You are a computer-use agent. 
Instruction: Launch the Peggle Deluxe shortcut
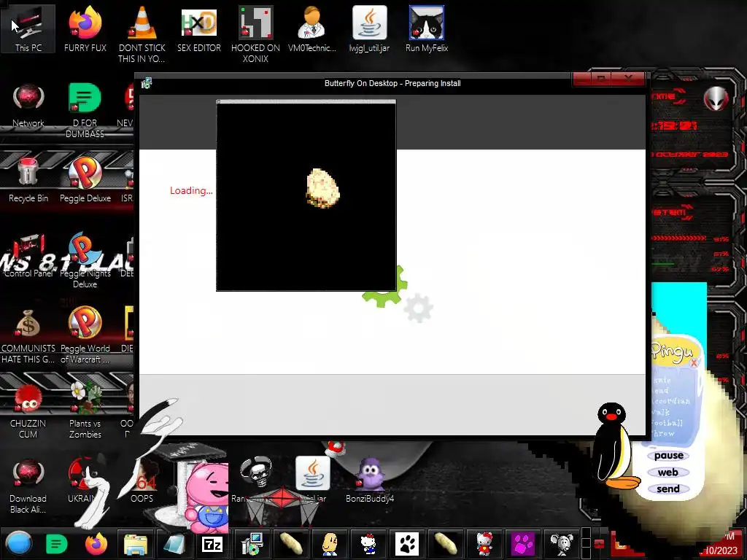[85, 180]
